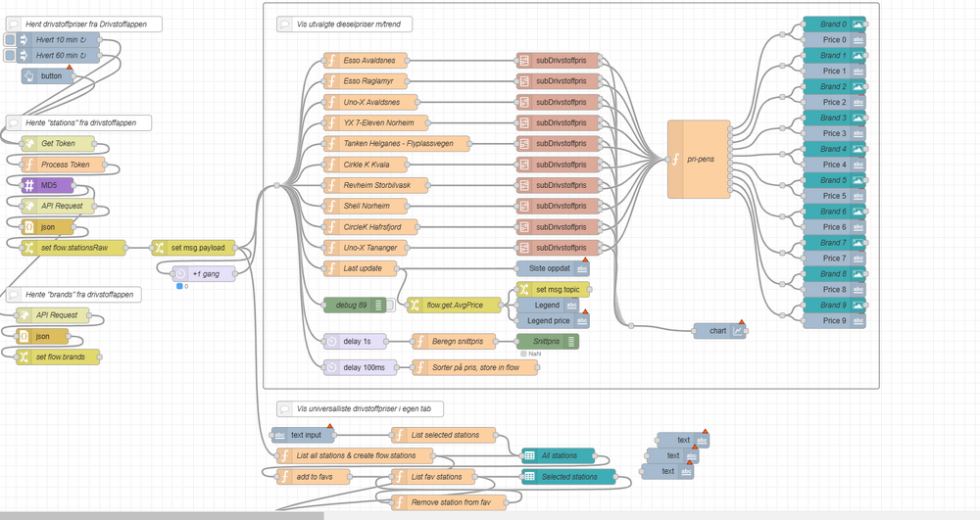Click the Get Token request node icon
This screenshot has width=980, height=520.
(x=29, y=144)
